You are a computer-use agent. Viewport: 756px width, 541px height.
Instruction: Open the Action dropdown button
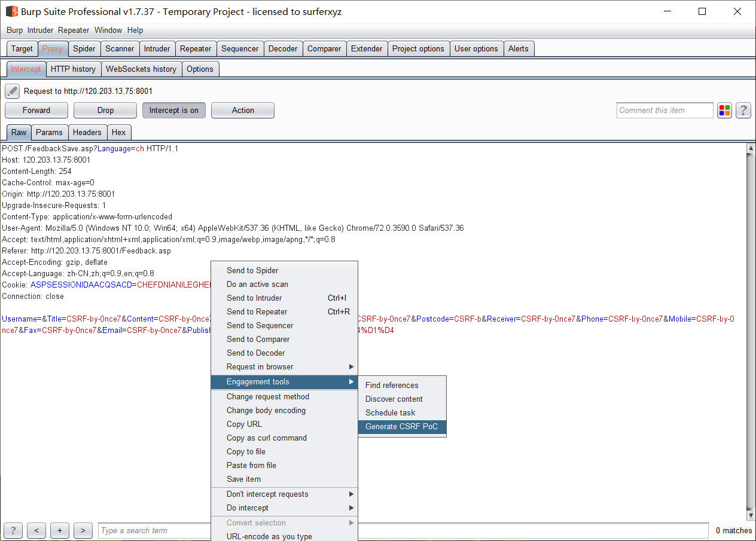coord(243,110)
